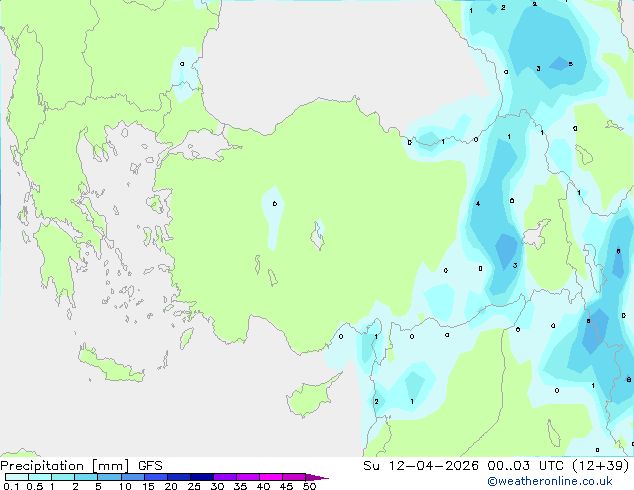Click the above-50 arrow tip of the legend
The height and width of the screenshot is (490, 634).
pos(317,477)
